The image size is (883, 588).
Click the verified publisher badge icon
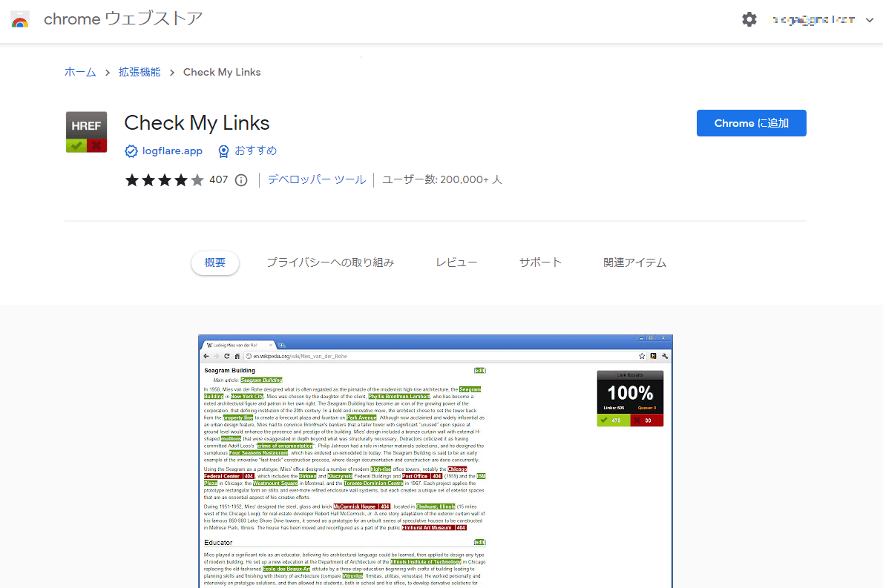click(x=131, y=151)
